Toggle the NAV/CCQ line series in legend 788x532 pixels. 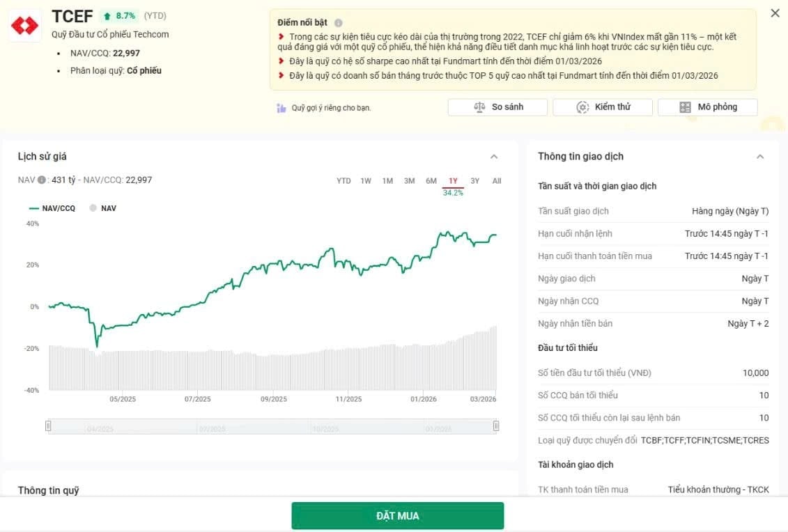(x=52, y=208)
